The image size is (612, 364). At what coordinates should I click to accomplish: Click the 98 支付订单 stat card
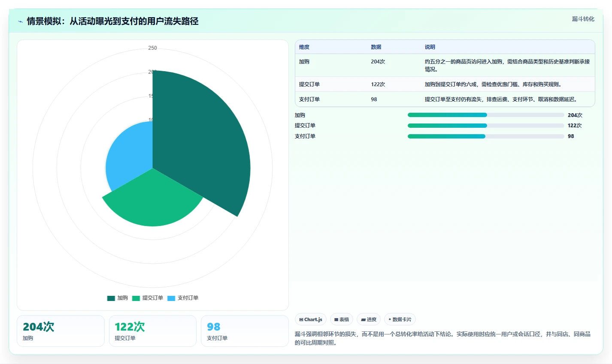pos(245,331)
